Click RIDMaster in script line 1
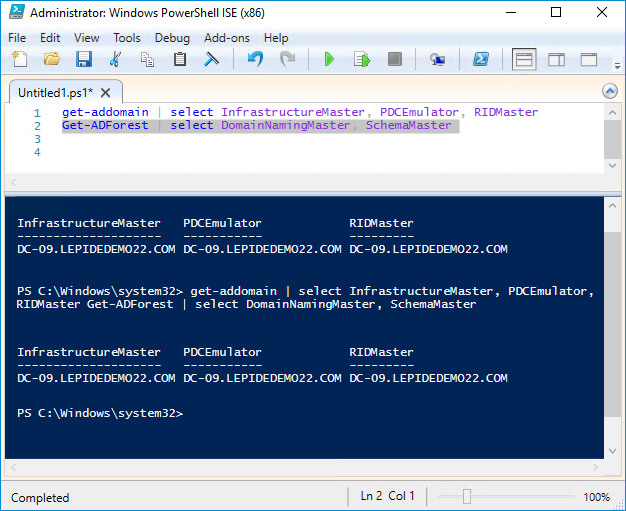Image resolution: width=626 pixels, height=511 pixels. [506, 112]
